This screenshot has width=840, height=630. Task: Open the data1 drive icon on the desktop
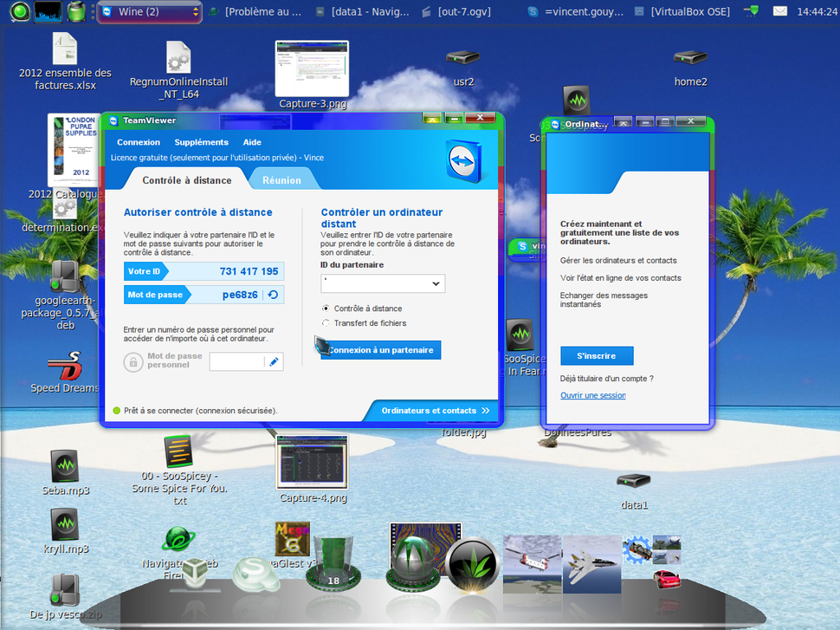(x=634, y=480)
